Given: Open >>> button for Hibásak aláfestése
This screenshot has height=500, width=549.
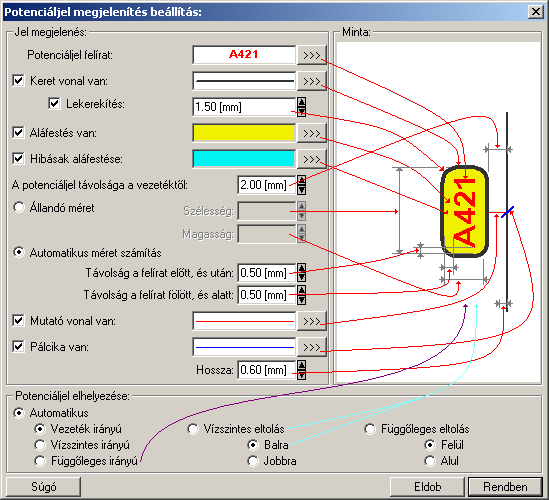Looking at the screenshot, I should (x=312, y=159).
